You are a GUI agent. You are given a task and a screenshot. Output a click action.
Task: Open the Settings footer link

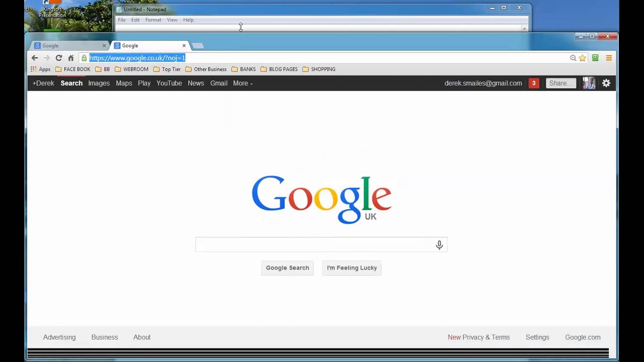(537, 337)
